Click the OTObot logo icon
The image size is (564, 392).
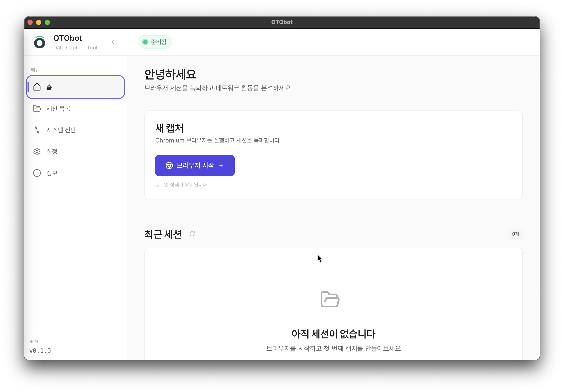click(40, 42)
